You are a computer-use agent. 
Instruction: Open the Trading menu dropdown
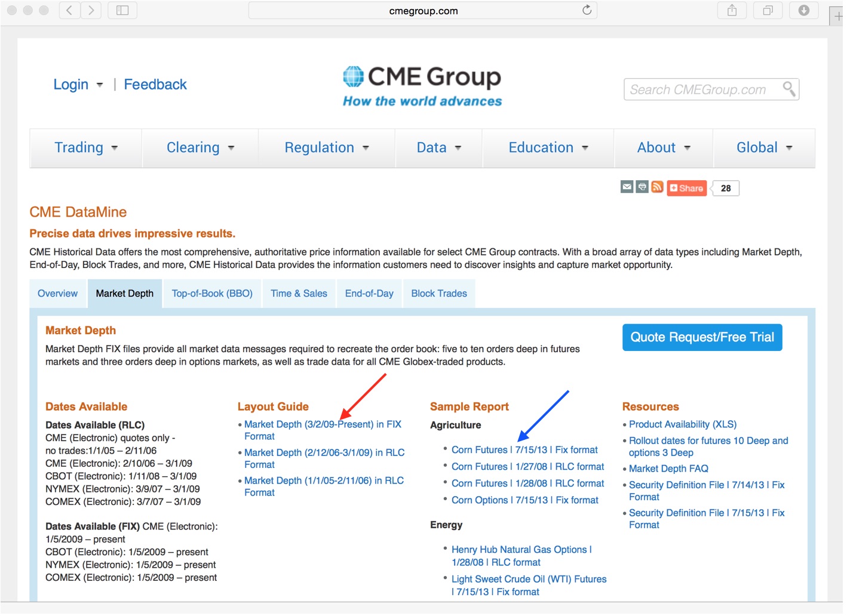[x=86, y=147]
